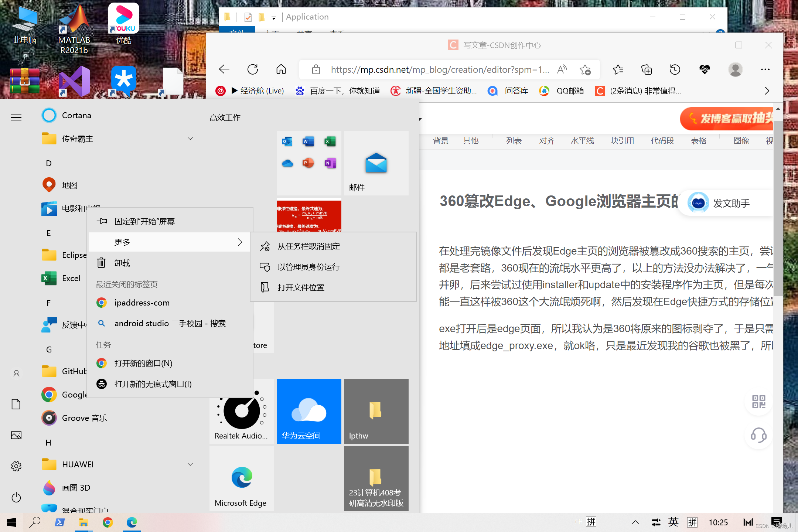The width and height of the screenshot is (798, 532).
Task: Click the Edge home button icon
Action: click(x=281, y=69)
